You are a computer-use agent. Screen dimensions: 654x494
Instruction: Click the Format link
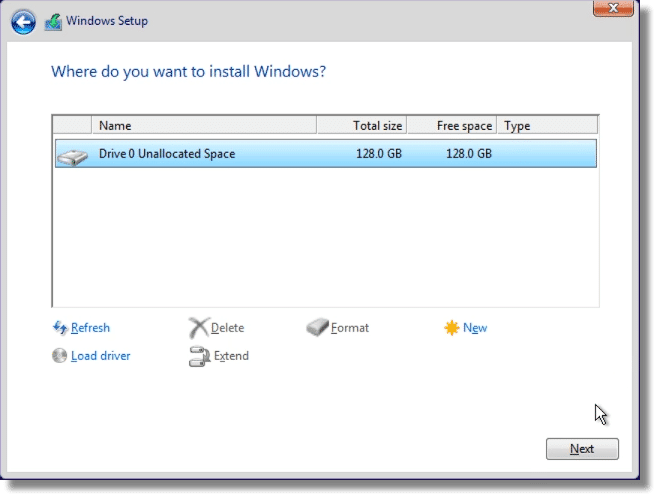(350, 328)
